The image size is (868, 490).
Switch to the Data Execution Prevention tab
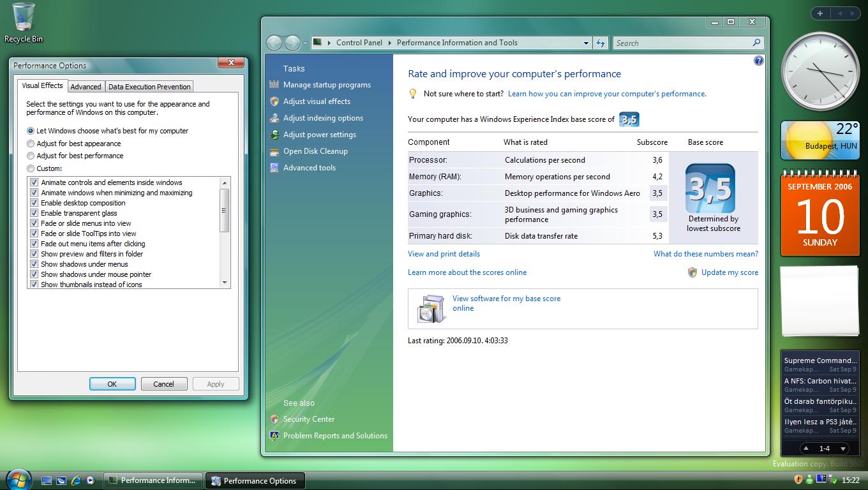[149, 87]
